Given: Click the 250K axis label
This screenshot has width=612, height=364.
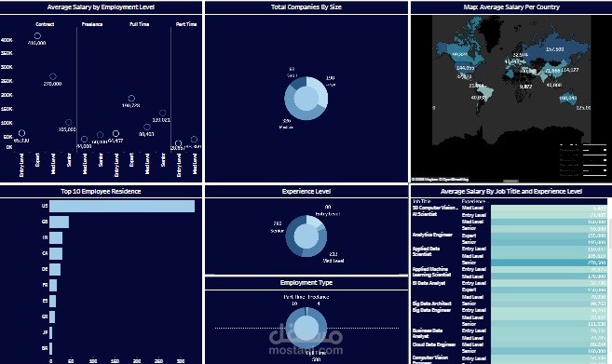Looking at the screenshot, I should pos(7,81).
